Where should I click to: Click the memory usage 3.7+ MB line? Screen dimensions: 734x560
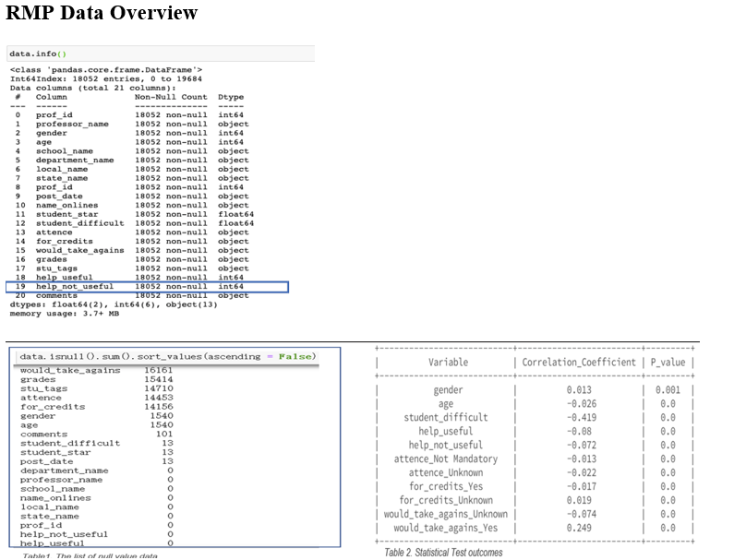click(65, 314)
